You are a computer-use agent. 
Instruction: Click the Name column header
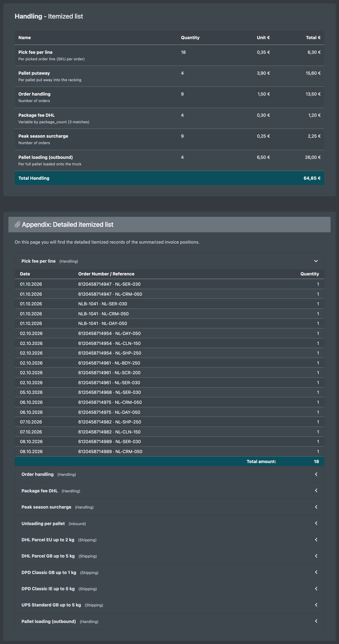coord(24,38)
